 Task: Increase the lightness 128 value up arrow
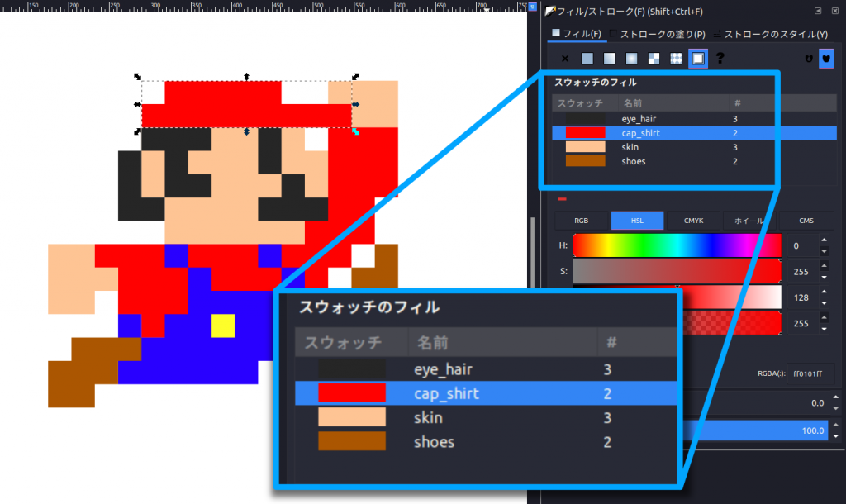pos(824,292)
